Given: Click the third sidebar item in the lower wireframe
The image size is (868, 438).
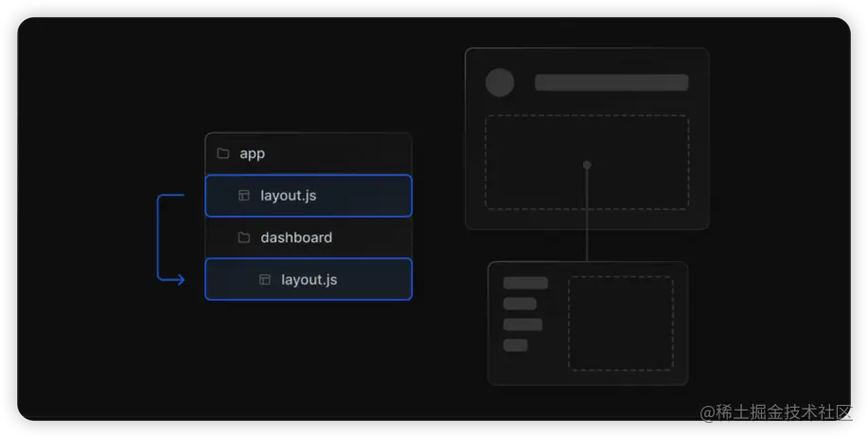Looking at the screenshot, I should click(x=523, y=324).
